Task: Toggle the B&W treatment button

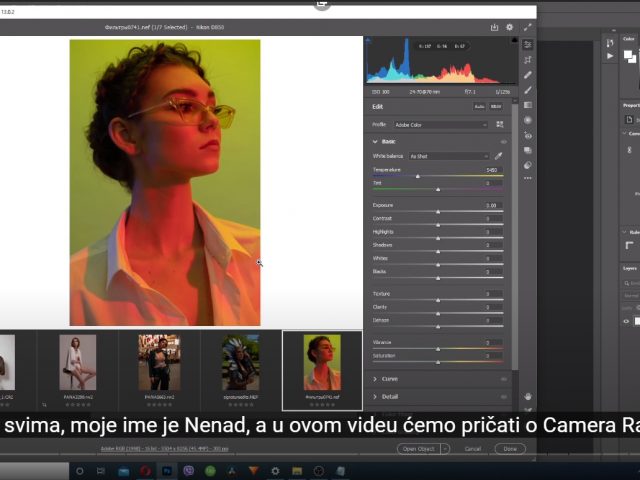Action: point(496,107)
